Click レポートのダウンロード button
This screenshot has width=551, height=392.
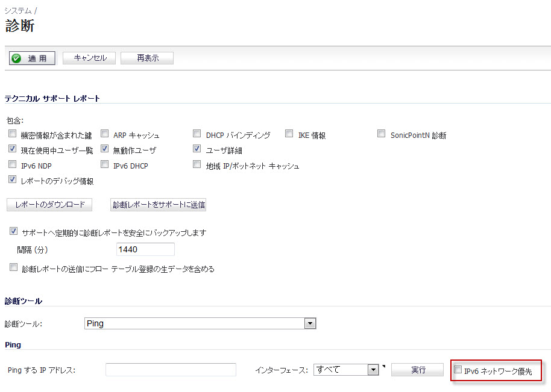pyautogui.click(x=49, y=205)
